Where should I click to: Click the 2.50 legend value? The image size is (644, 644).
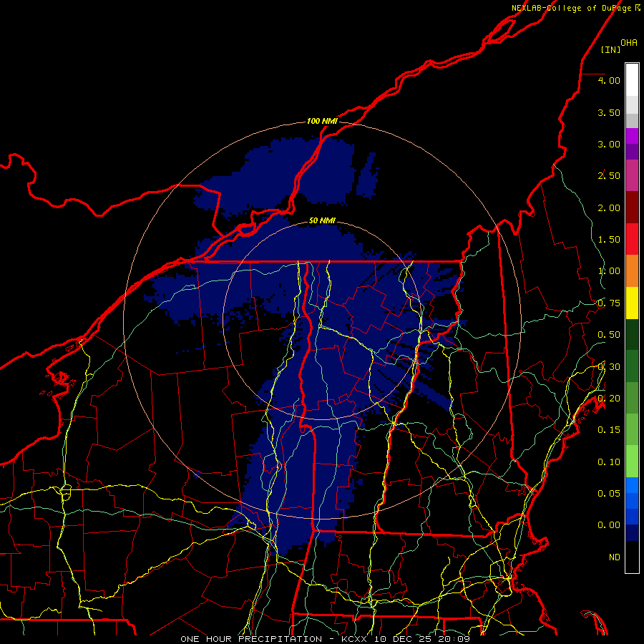click(609, 176)
